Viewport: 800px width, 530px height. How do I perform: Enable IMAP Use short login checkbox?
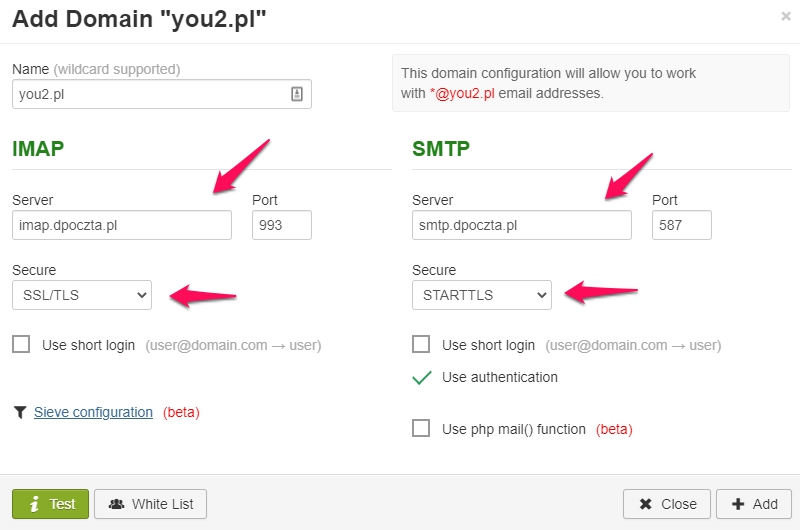[x=21, y=344]
